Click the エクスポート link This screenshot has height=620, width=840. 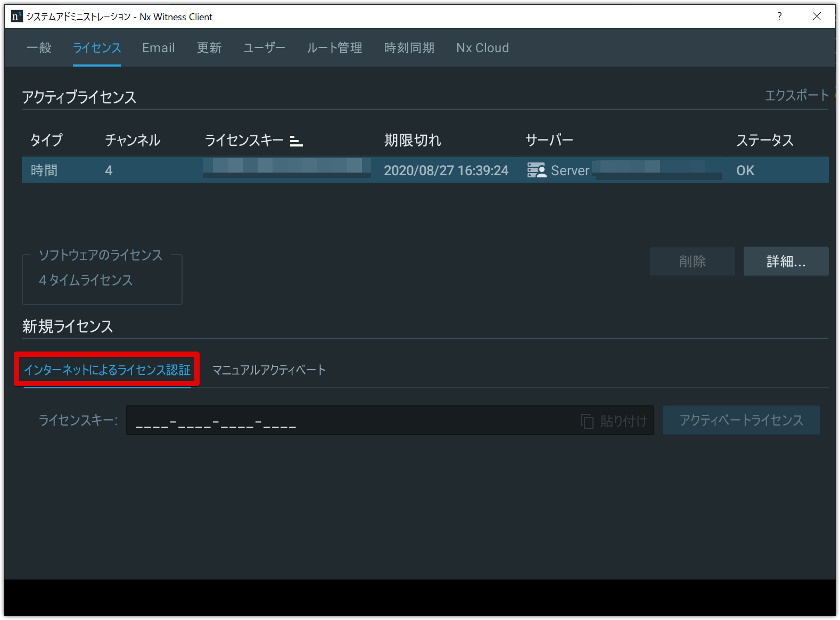coord(797,95)
